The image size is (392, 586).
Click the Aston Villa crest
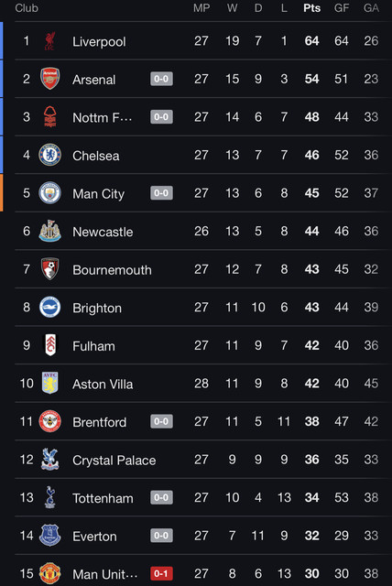point(49,383)
